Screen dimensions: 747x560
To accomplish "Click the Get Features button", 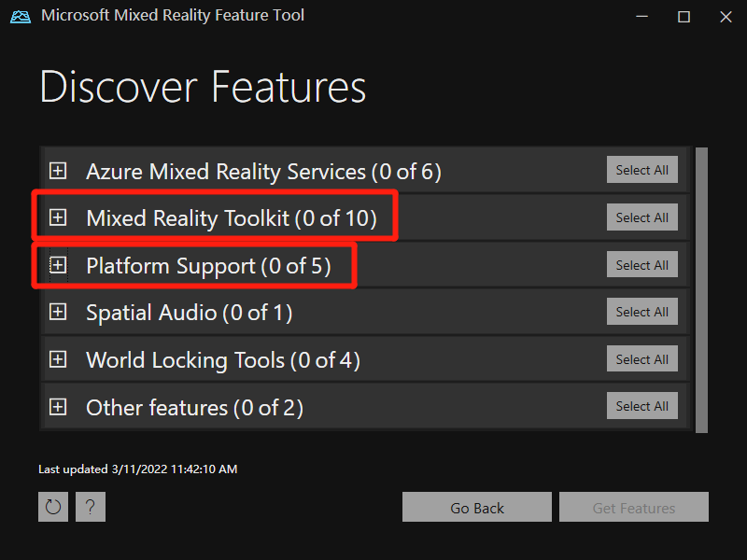I will pos(634,507).
